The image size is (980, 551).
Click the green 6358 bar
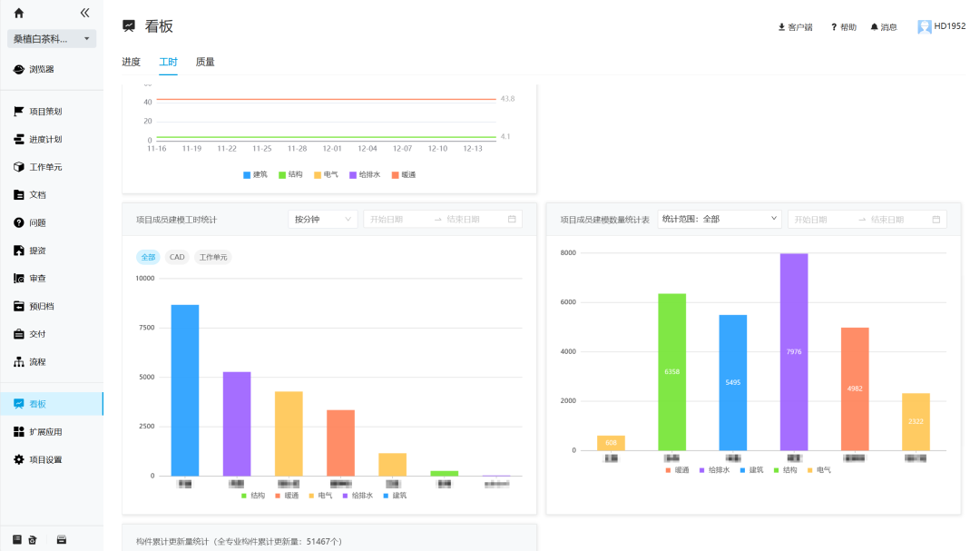(671, 372)
